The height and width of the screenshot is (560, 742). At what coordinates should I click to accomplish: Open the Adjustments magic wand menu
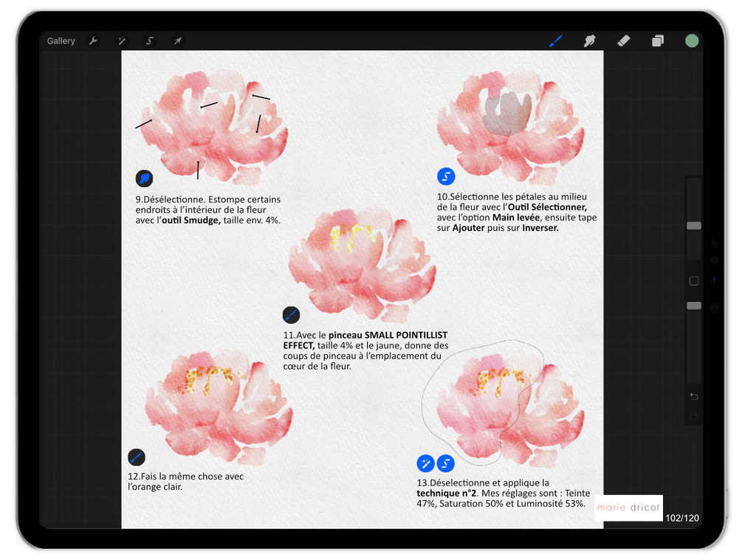pos(122,41)
